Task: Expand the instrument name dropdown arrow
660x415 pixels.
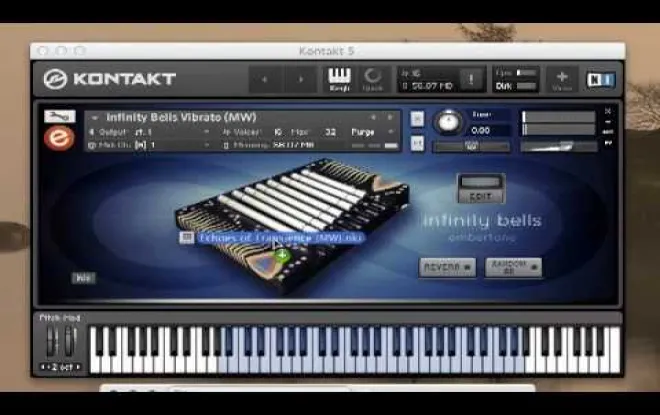Action: [x=95, y=118]
